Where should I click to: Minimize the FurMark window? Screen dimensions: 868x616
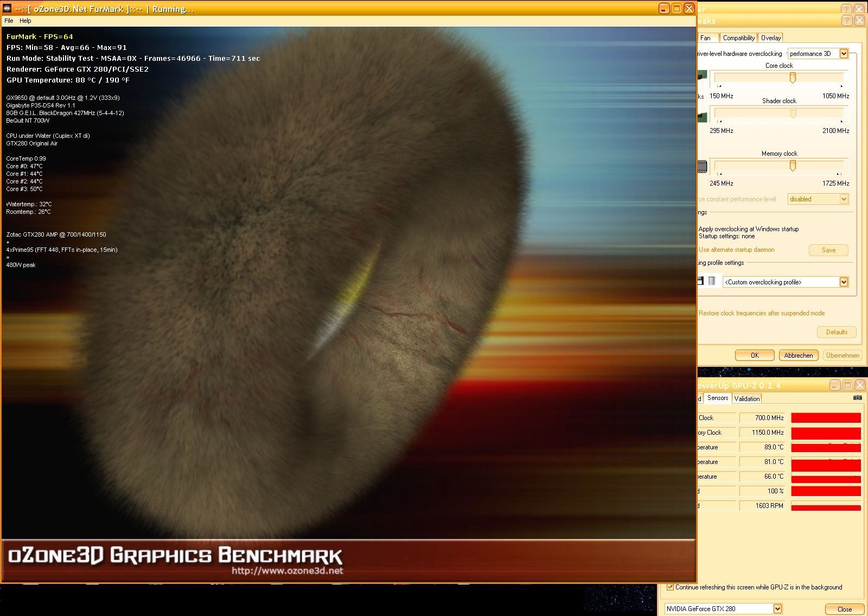(665, 9)
